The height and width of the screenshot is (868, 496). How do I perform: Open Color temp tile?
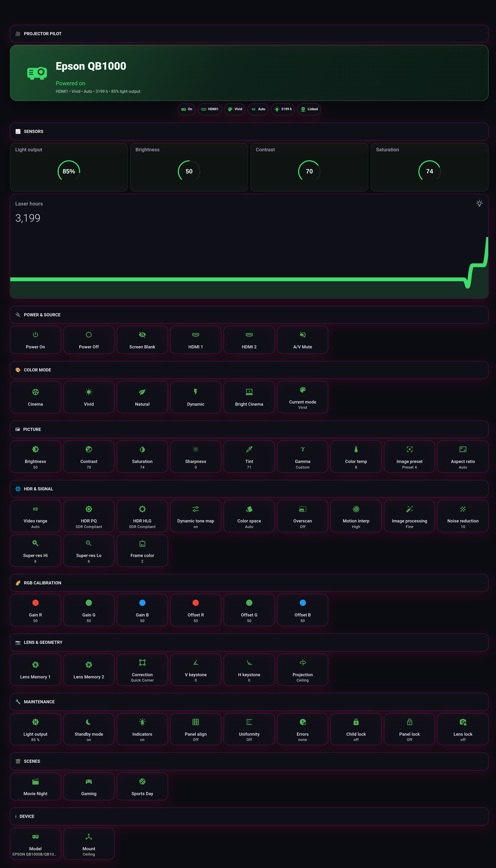[356, 456]
